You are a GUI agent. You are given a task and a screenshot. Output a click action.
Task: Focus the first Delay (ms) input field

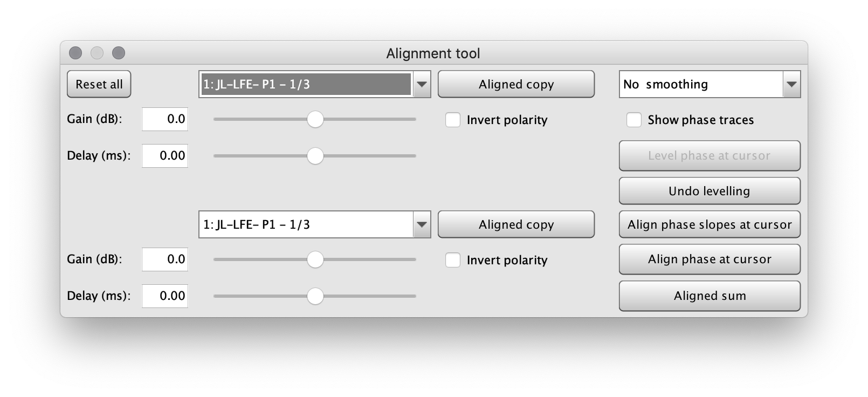(165, 156)
